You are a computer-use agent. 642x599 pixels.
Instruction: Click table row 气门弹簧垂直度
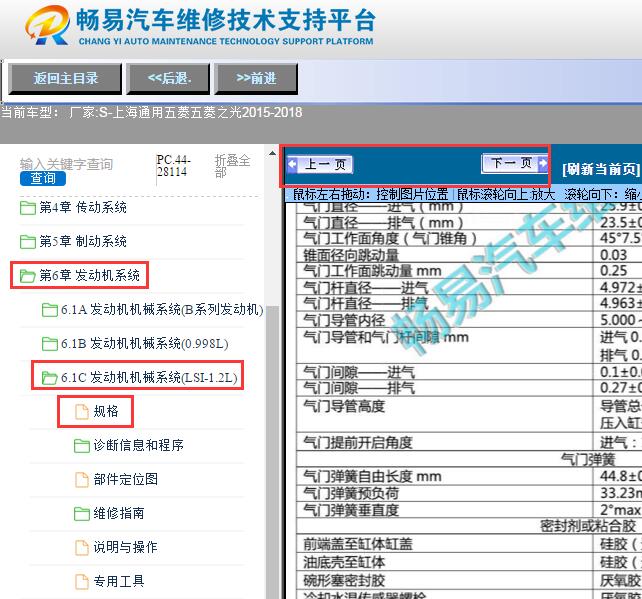click(x=469, y=510)
